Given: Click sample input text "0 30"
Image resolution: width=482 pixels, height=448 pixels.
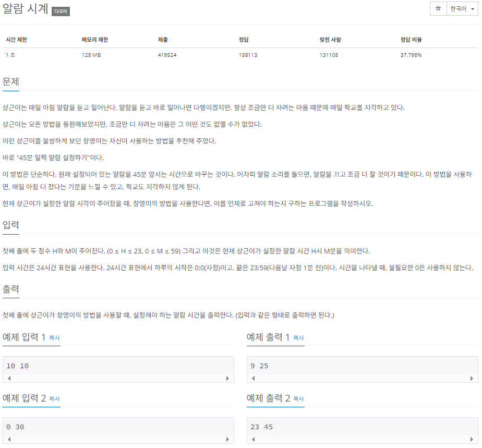Looking at the screenshot, I should pyautogui.click(x=15, y=427).
